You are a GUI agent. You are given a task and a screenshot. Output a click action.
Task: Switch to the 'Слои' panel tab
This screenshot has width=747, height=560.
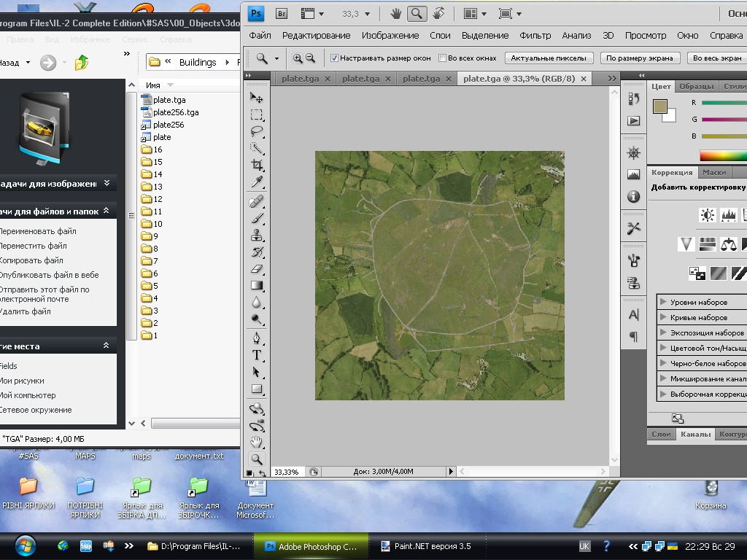661,434
